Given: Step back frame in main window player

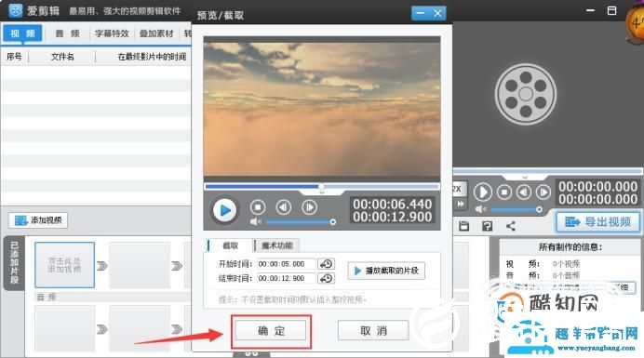Looking at the screenshot, I should 523,192.
